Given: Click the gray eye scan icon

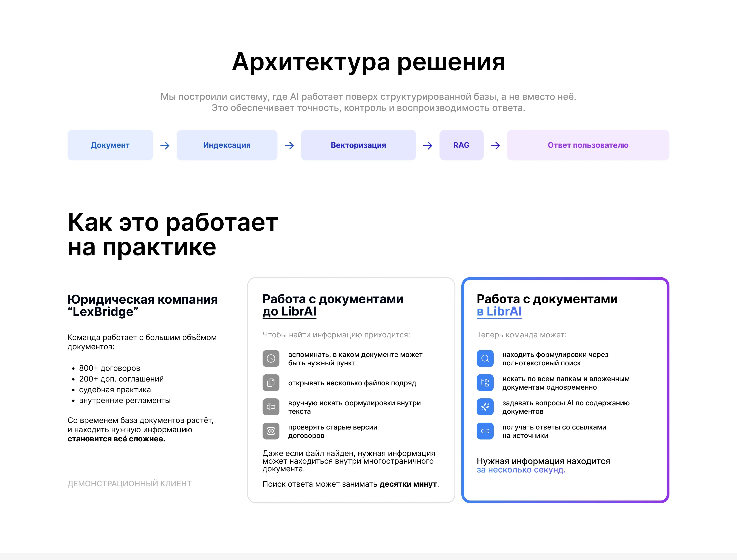Looking at the screenshot, I should click(271, 431).
